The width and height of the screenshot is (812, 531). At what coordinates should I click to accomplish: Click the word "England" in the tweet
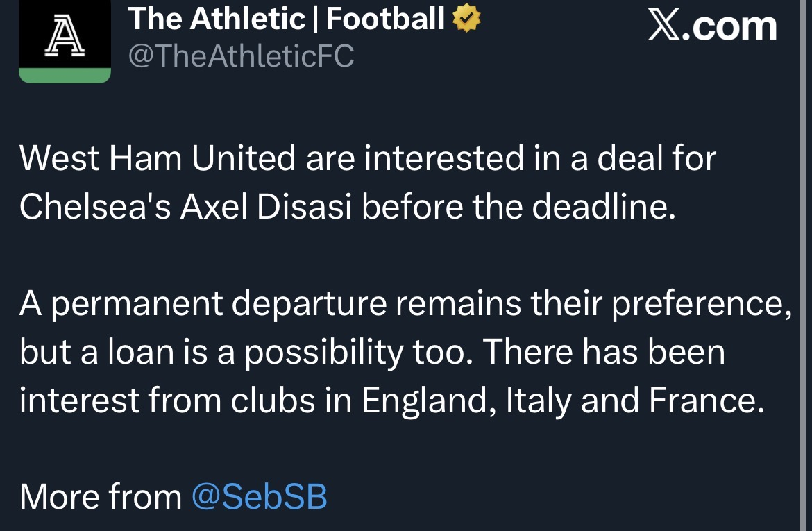(x=428, y=402)
